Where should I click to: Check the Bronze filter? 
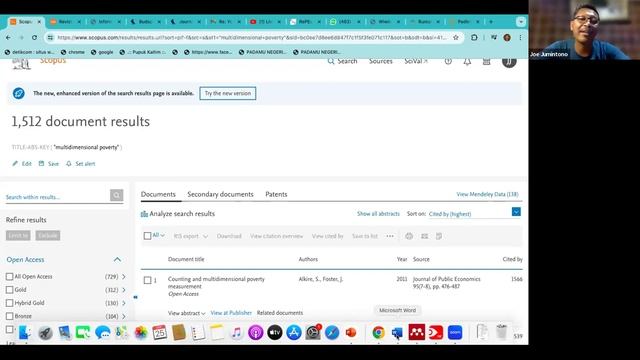coord(9,316)
